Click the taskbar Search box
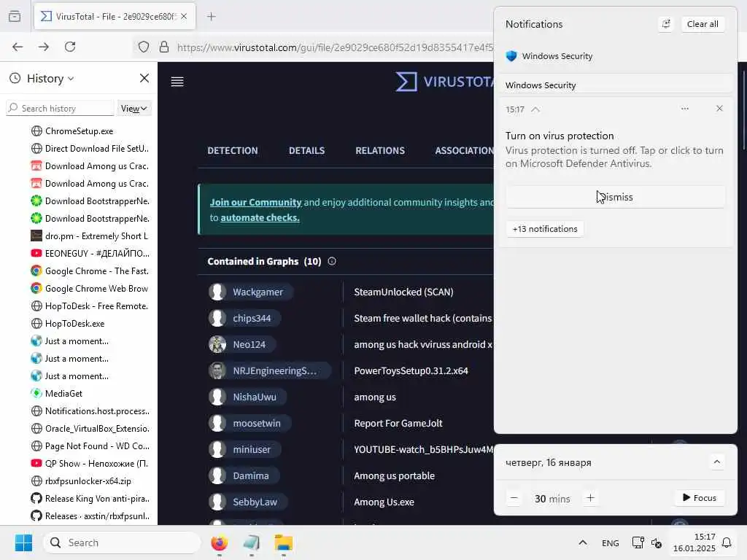Image resolution: width=747 pixels, height=560 pixels. pos(122,542)
